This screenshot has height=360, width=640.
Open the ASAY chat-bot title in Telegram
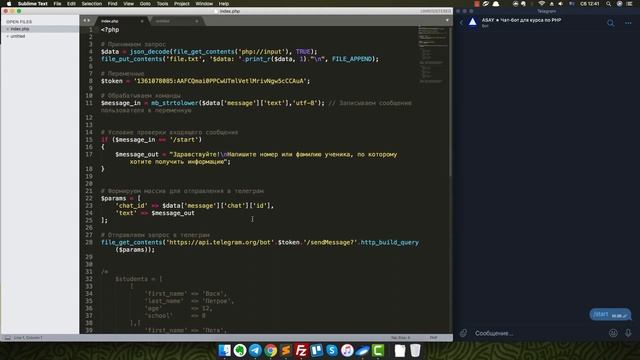click(x=521, y=20)
